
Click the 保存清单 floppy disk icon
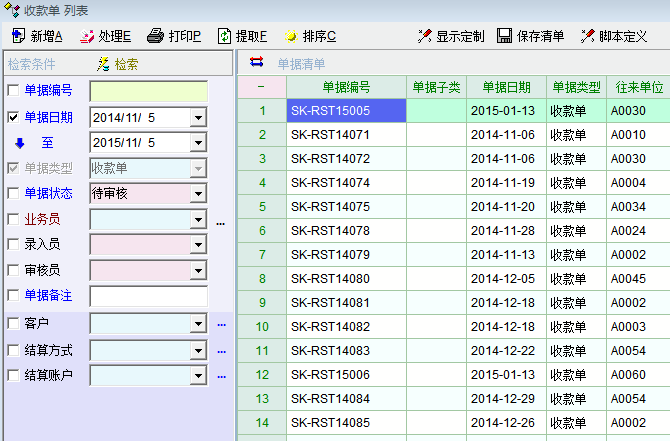[505, 36]
